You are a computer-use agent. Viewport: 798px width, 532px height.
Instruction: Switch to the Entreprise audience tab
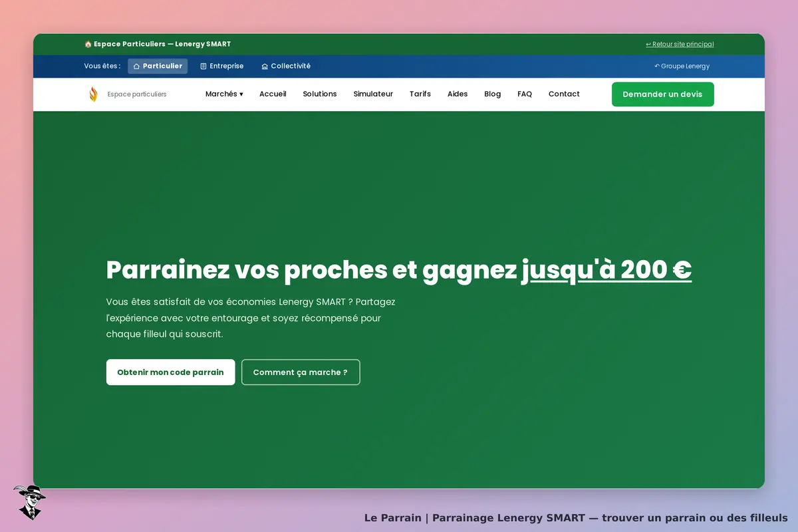pyautogui.click(x=222, y=66)
